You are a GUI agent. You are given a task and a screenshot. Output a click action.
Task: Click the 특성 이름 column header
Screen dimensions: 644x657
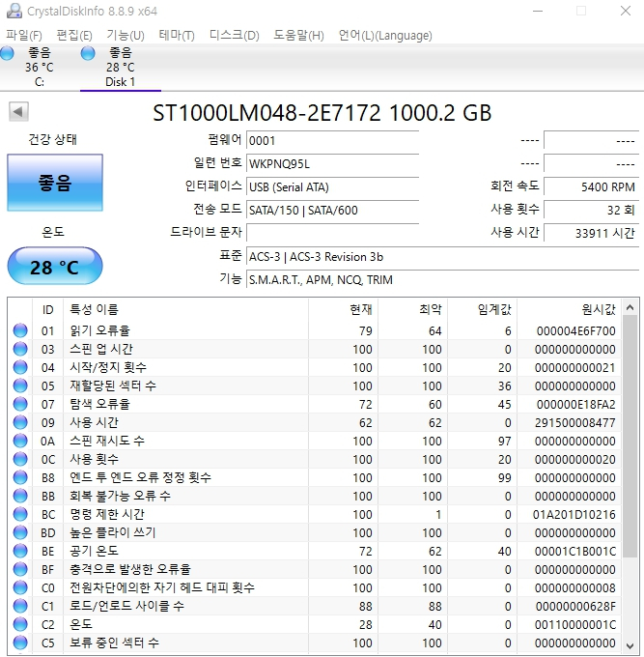click(x=185, y=309)
